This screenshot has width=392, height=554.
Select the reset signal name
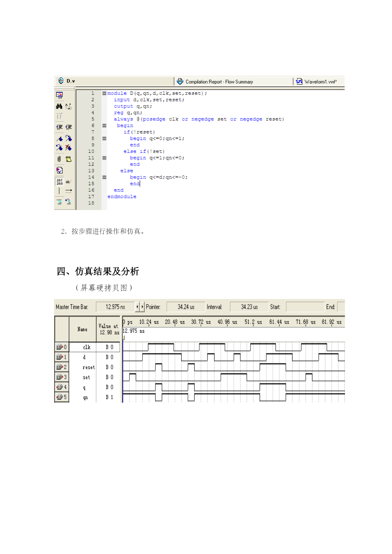click(88, 367)
